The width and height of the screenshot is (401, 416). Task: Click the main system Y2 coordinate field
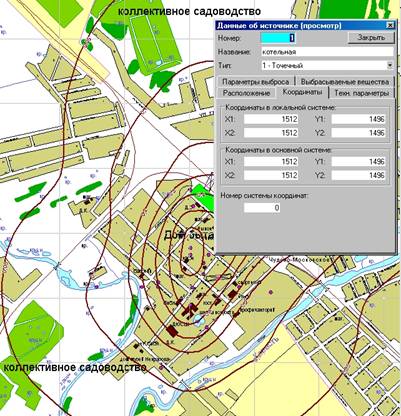[359, 175]
